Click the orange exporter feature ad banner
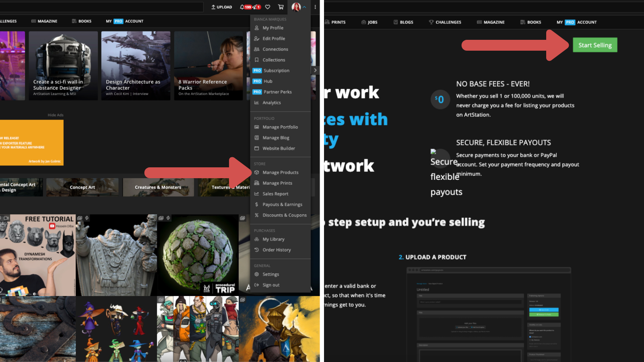The image size is (644, 362). tap(32, 143)
